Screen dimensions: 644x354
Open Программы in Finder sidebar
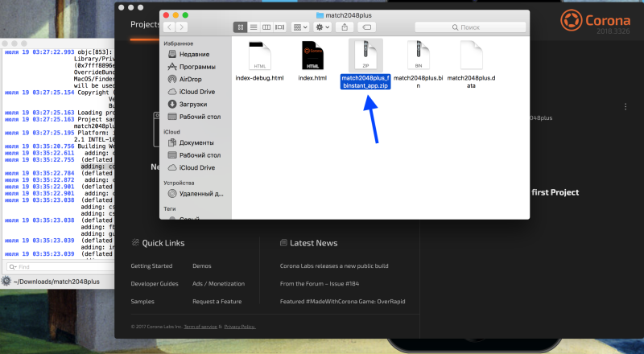tap(192, 67)
